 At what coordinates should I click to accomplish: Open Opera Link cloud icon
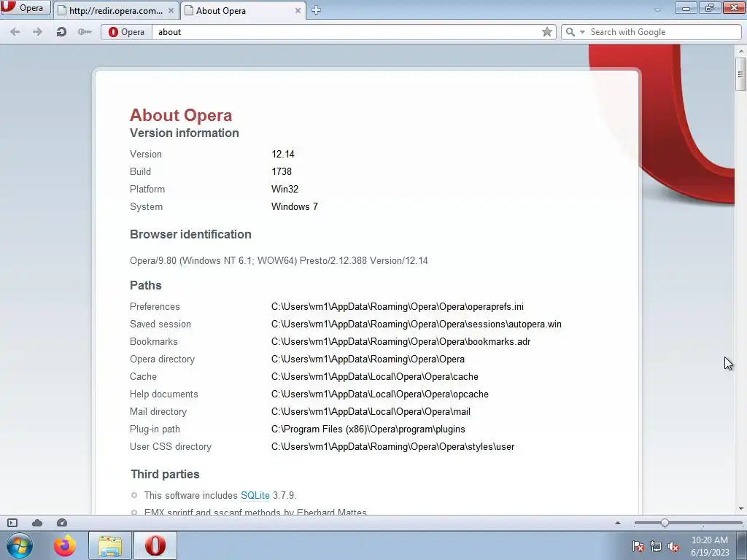(x=37, y=523)
